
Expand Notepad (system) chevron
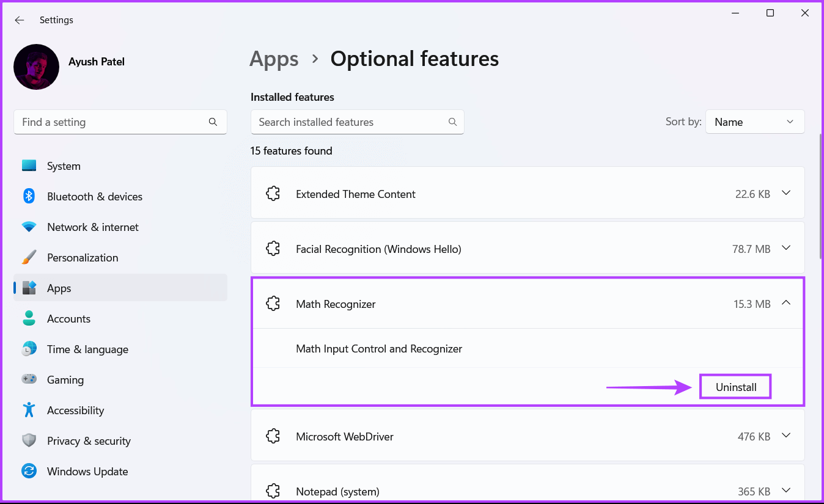(x=786, y=491)
